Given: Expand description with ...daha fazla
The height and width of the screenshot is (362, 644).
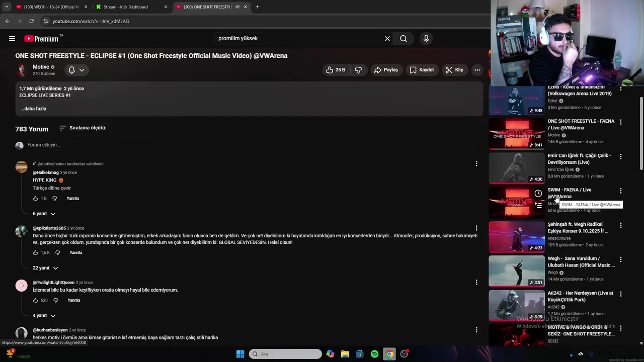Looking at the screenshot, I should click(33, 109).
